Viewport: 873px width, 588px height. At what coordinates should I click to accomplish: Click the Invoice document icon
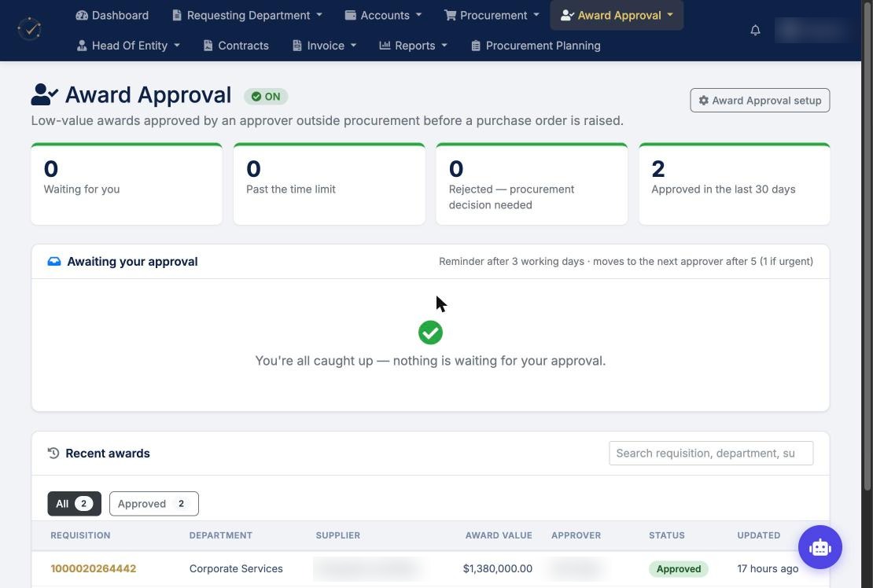point(297,46)
